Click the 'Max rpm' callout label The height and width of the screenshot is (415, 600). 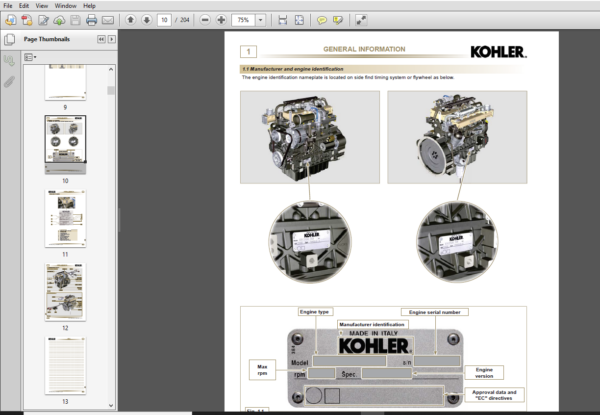pyautogui.click(x=262, y=369)
